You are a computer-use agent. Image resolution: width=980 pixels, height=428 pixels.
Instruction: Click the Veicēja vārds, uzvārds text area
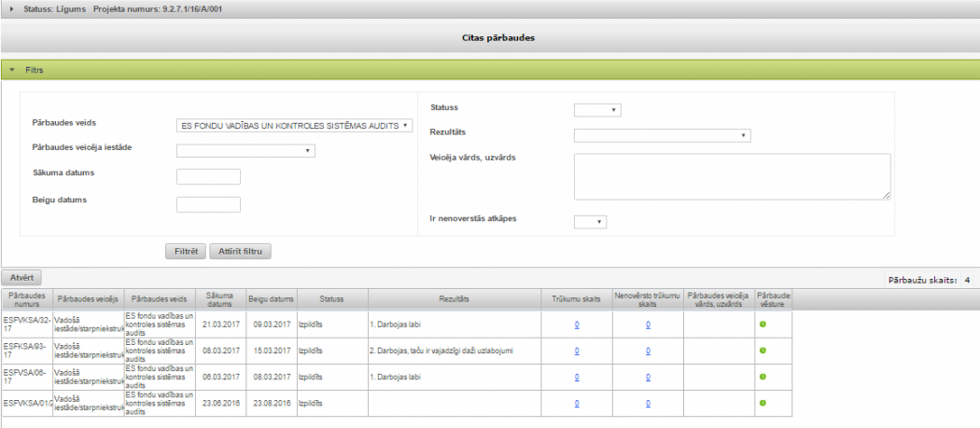[x=732, y=176]
